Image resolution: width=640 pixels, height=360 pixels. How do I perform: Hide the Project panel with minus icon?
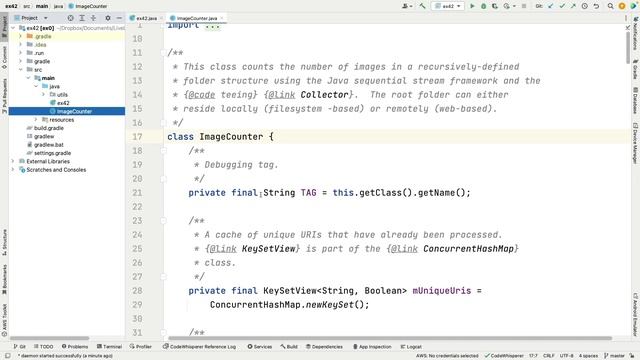click(x=119, y=18)
